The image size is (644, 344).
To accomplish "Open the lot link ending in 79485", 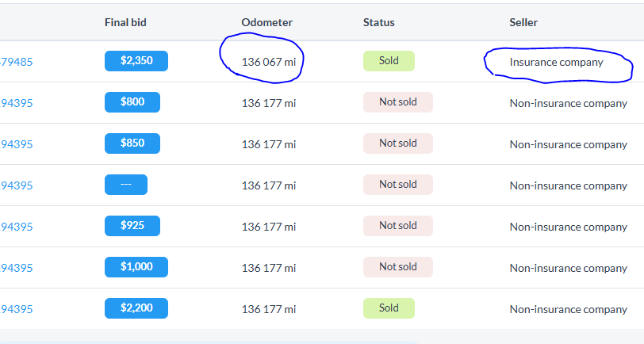I will 17,62.
